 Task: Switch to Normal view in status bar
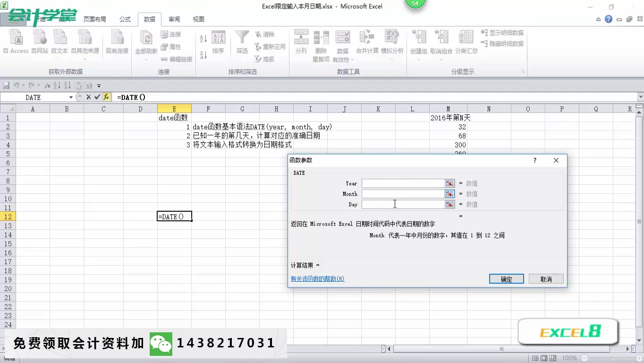point(535,358)
